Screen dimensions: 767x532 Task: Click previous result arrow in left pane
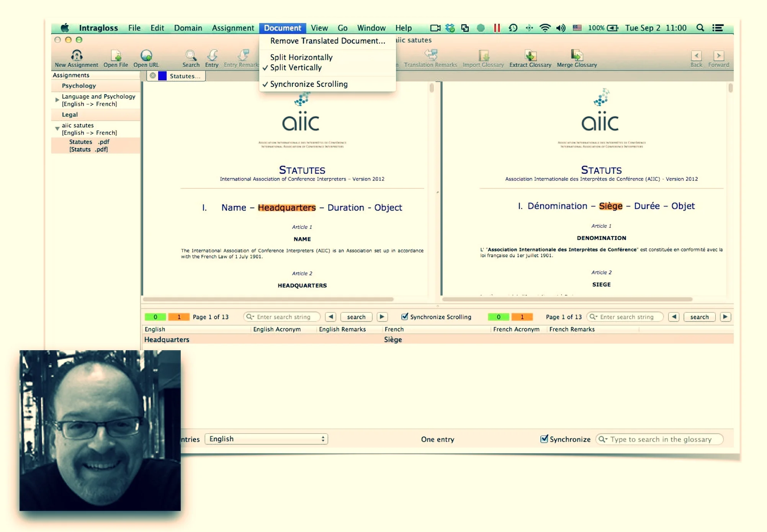330,317
